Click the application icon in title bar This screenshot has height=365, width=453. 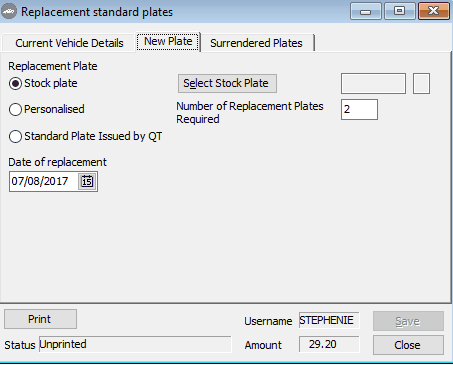pos(9,12)
